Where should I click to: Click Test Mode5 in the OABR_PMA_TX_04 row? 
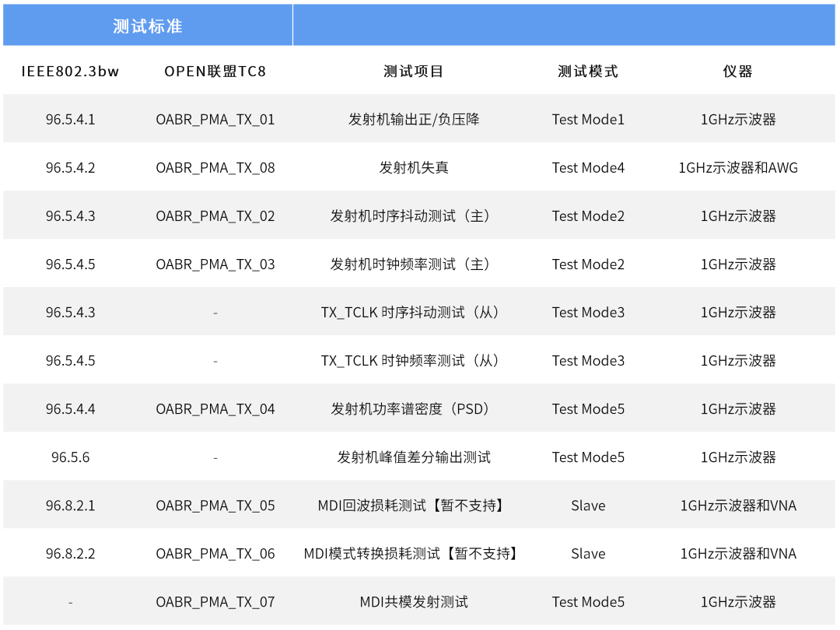coord(588,409)
